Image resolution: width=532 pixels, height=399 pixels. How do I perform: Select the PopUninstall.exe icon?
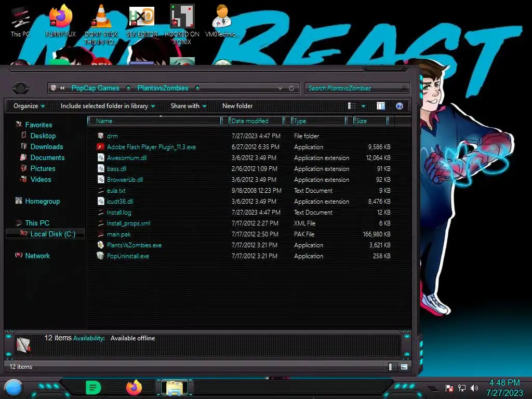[100, 256]
